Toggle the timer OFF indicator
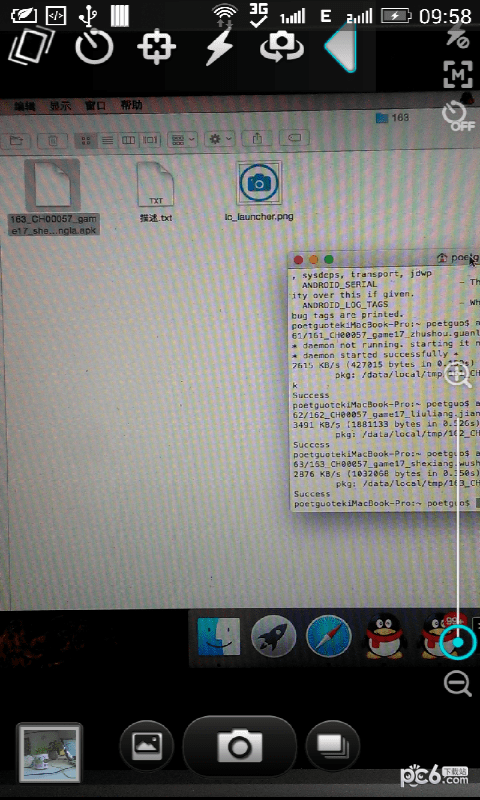Image resolution: width=480 pixels, height=800 pixels. tap(458, 116)
